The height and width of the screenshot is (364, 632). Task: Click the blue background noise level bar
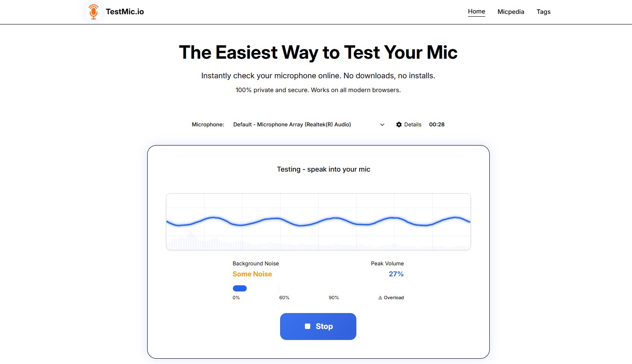click(240, 288)
